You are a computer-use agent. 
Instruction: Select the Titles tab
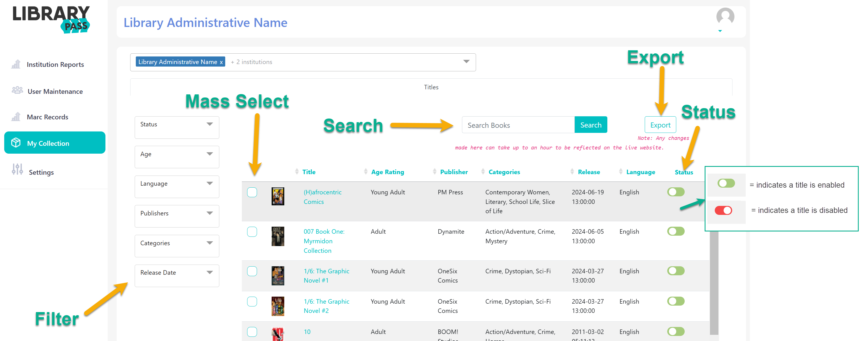pos(431,87)
